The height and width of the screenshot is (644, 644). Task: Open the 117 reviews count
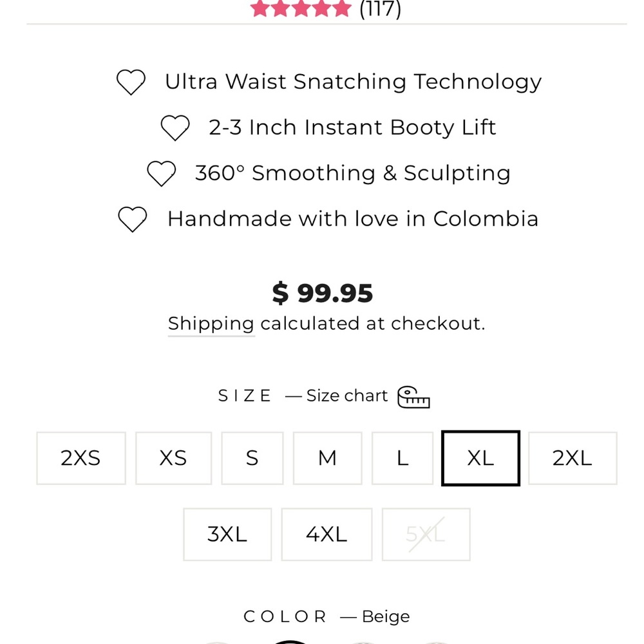coord(380,9)
